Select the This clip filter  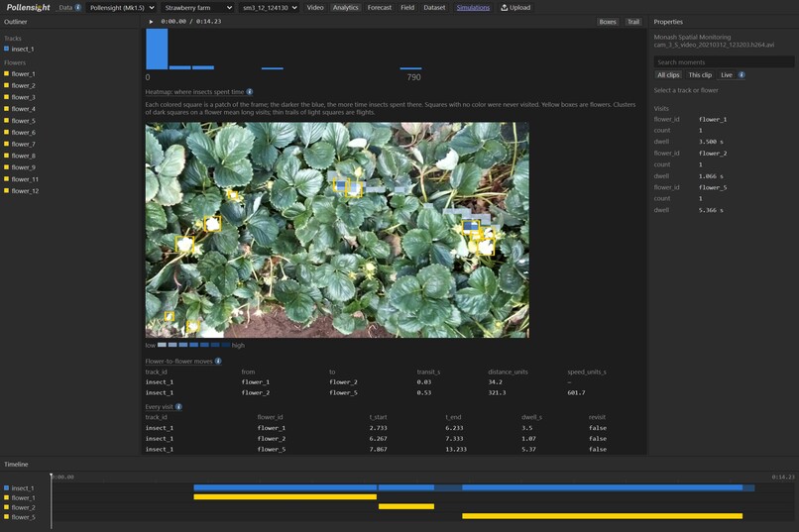pos(700,75)
